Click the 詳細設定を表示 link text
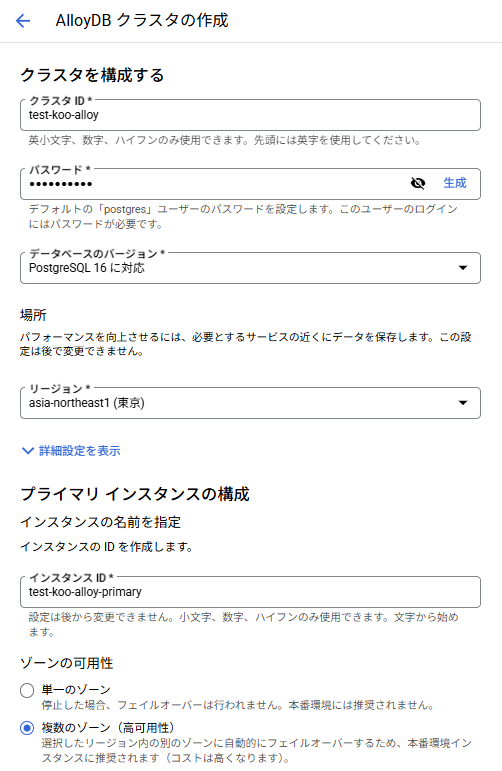 click(x=80, y=451)
